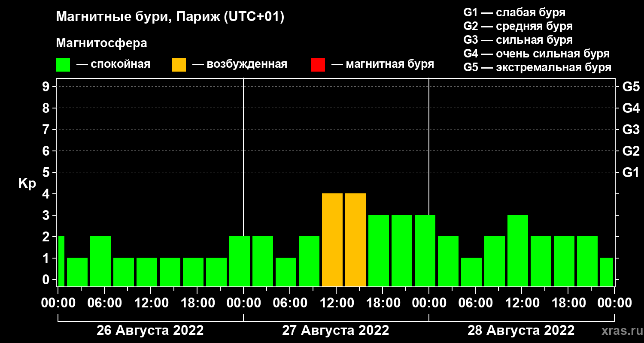Click the only Kp 1 bar on 27 August
This screenshot has width=644, height=343.
point(286,272)
